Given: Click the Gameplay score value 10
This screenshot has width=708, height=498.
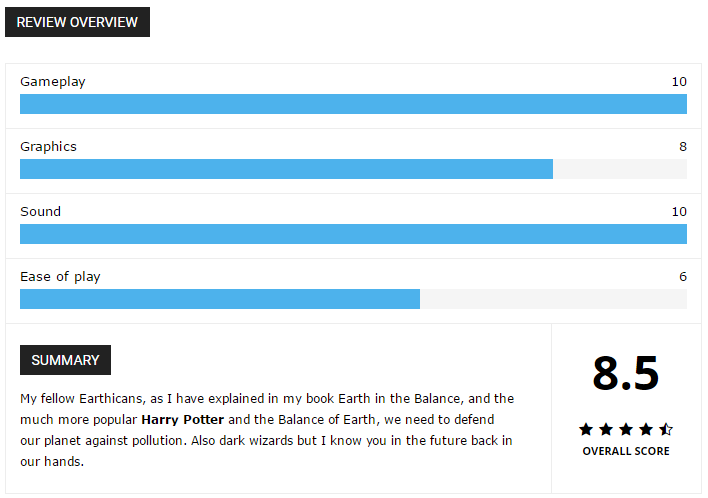Looking at the screenshot, I should click(x=679, y=82).
